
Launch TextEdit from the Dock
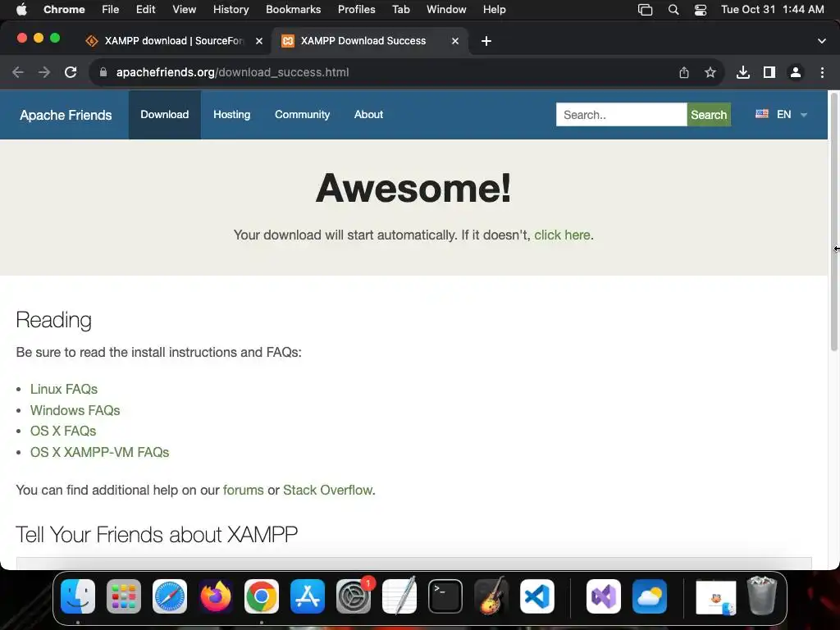tap(399, 596)
